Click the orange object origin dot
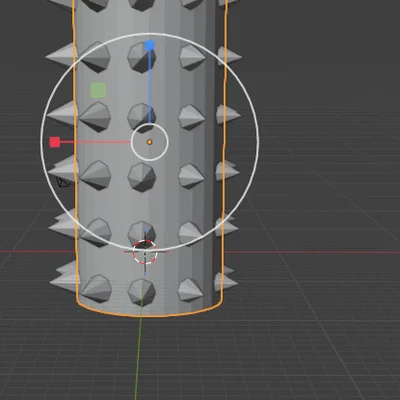This screenshot has height=400, width=400. (149, 142)
